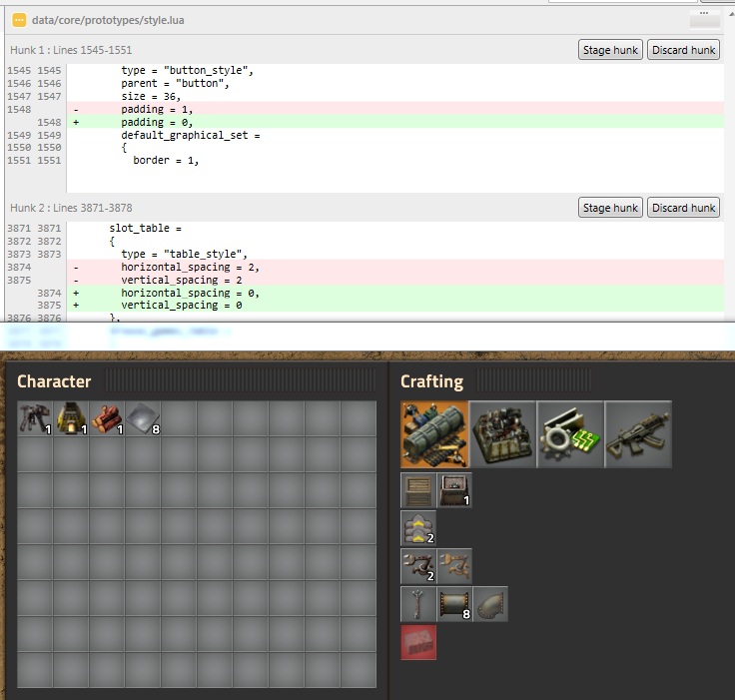Switch to the Combat crafting tab

(638, 434)
